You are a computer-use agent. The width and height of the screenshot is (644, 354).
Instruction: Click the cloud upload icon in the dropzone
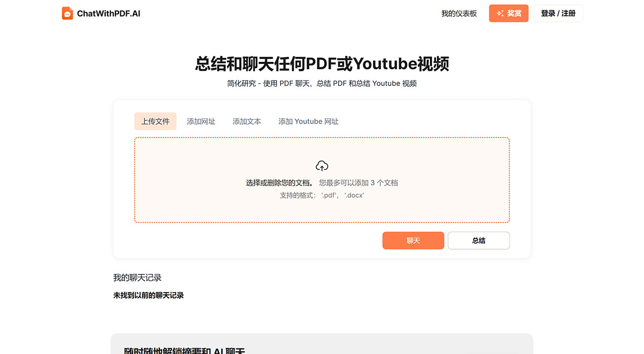pyautogui.click(x=321, y=165)
